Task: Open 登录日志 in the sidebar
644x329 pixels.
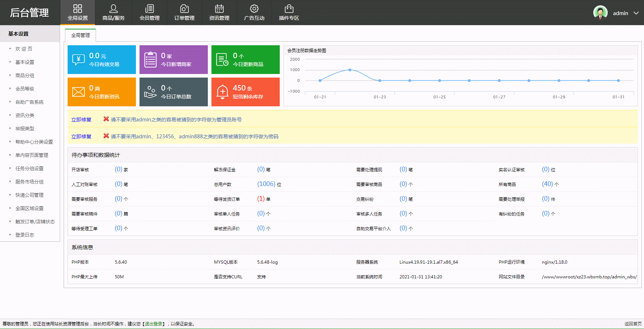Action: coord(25,235)
